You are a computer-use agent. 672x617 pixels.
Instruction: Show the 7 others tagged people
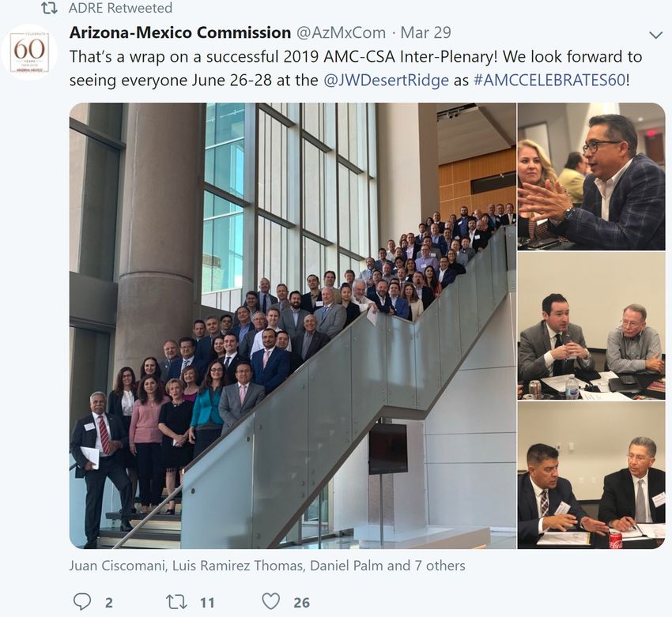440,566
